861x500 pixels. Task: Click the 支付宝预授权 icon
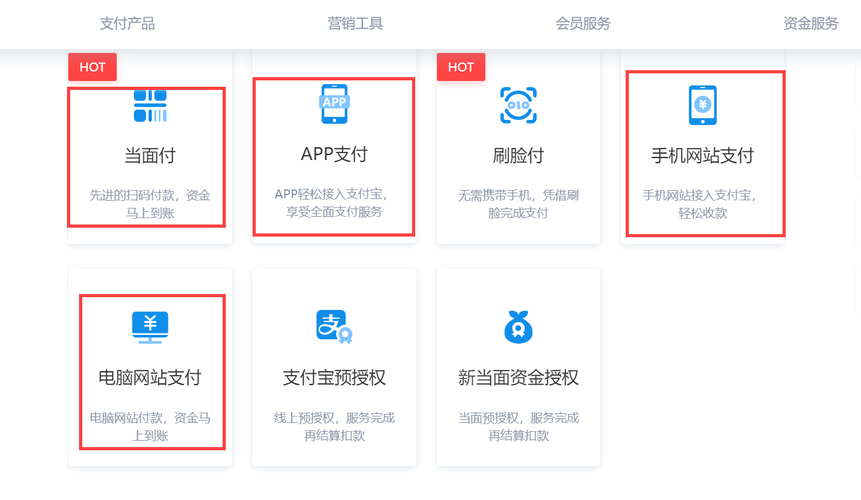click(334, 327)
